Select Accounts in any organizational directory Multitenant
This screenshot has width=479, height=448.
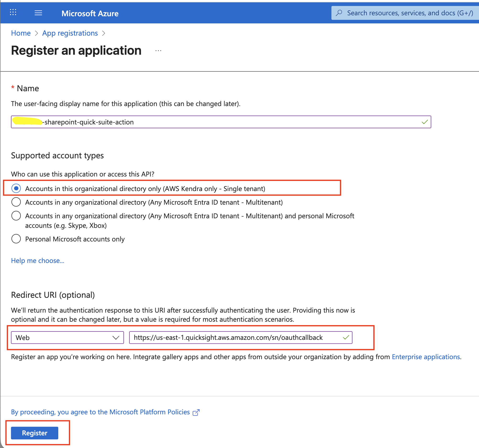(x=16, y=202)
